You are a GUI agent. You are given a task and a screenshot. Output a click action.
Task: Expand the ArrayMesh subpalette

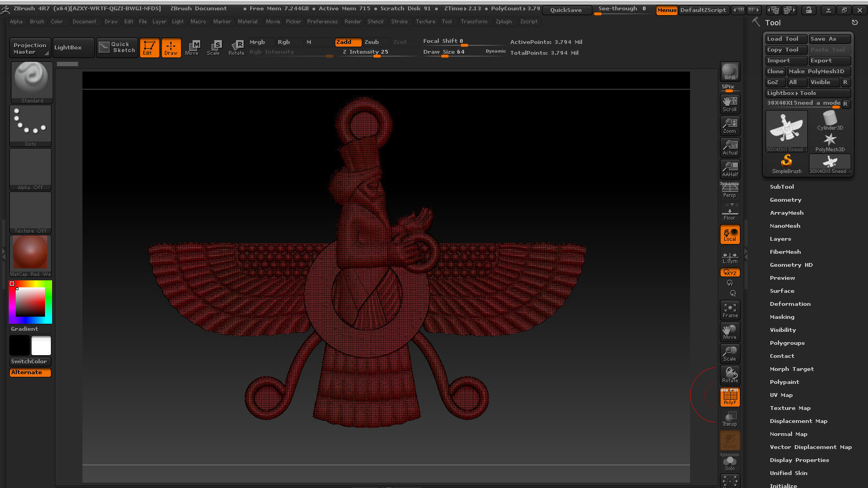pyautogui.click(x=787, y=213)
